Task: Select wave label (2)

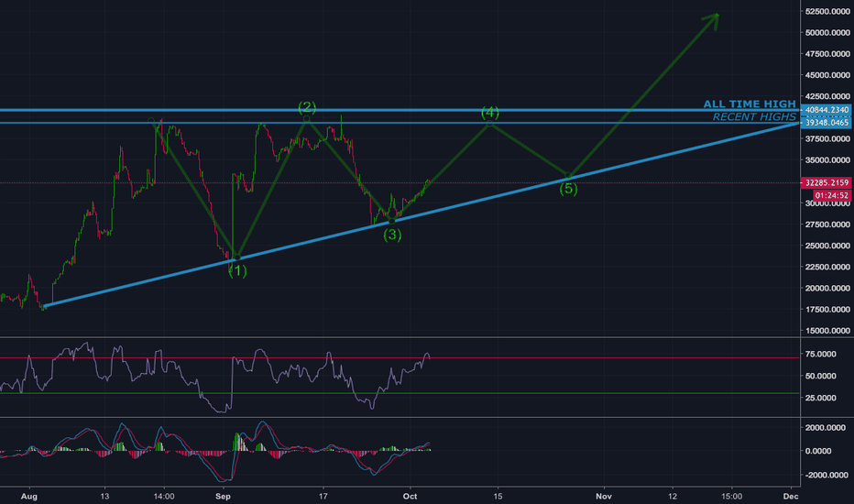Action: tap(307, 106)
